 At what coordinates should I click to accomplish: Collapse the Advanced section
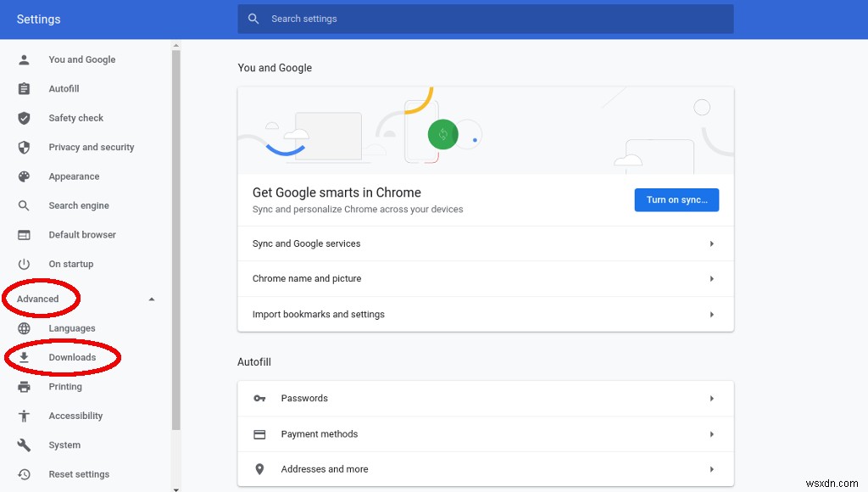tap(151, 299)
